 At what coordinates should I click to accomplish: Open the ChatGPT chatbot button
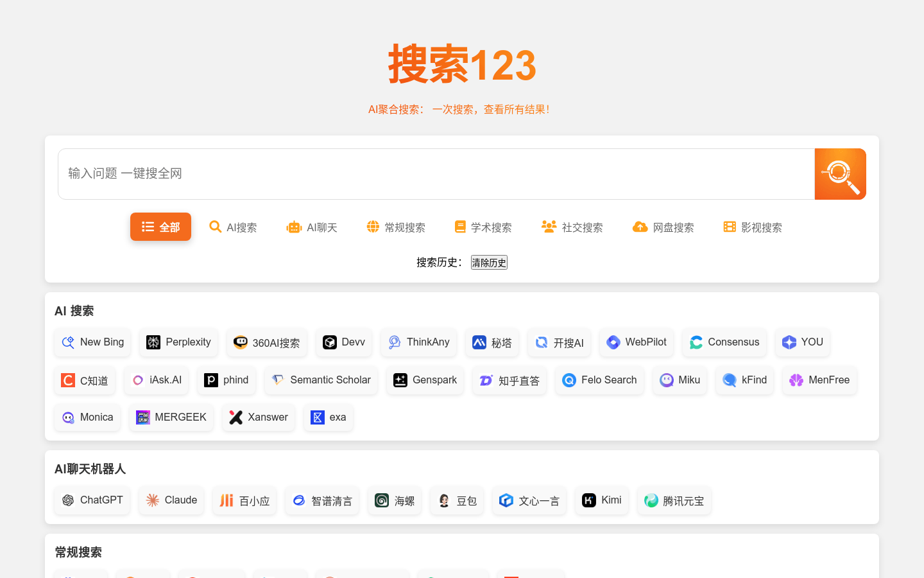pos(92,500)
